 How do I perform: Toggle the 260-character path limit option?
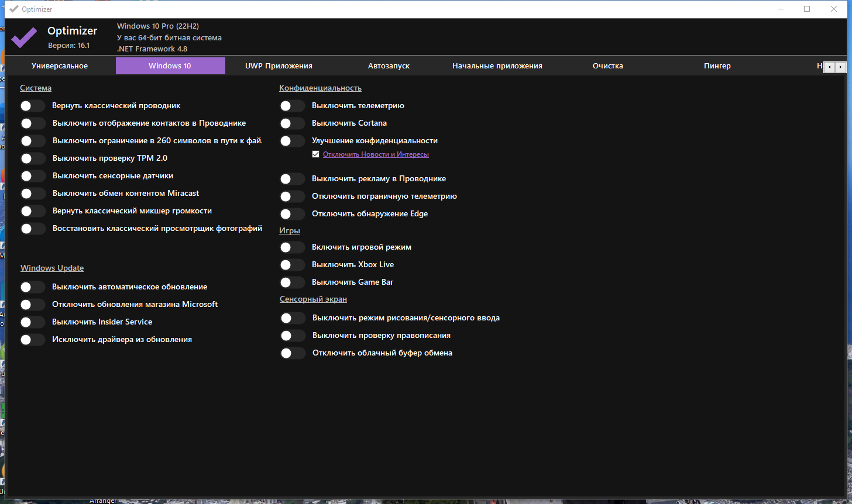pyautogui.click(x=33, y=141)
